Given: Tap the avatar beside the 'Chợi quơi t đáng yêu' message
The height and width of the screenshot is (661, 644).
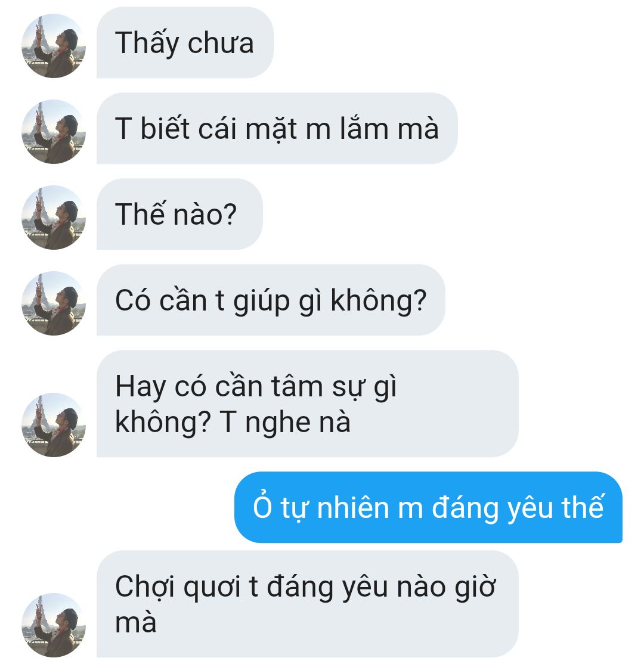Looking at the screenshot, I should coord(54,625).
